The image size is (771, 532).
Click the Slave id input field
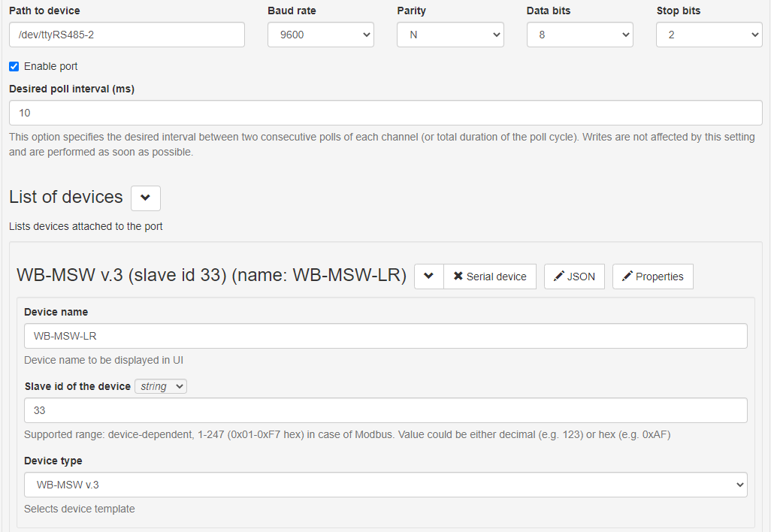(x=385, y=410)
